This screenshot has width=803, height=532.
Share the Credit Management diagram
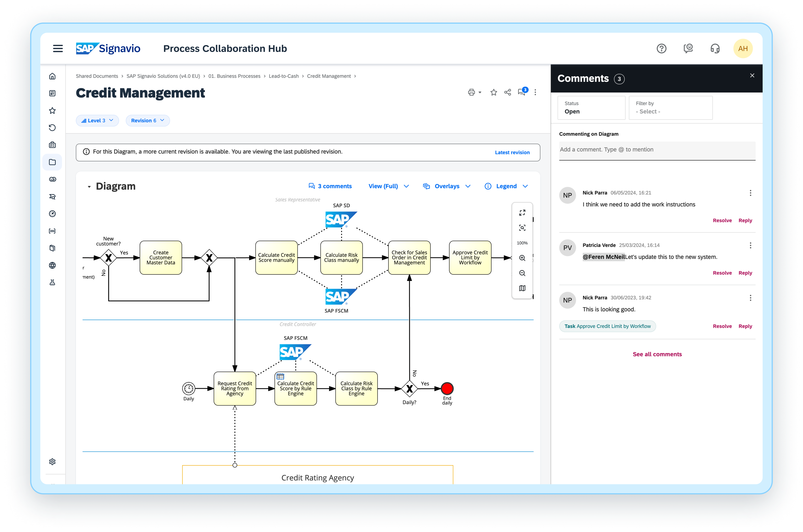pyautogui.click(x=507, y=92)
